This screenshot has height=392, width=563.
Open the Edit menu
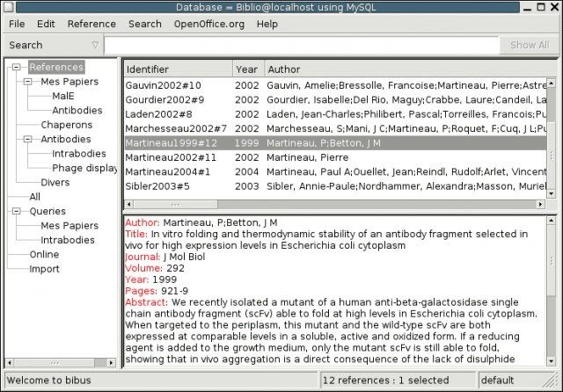coord(46,24)
